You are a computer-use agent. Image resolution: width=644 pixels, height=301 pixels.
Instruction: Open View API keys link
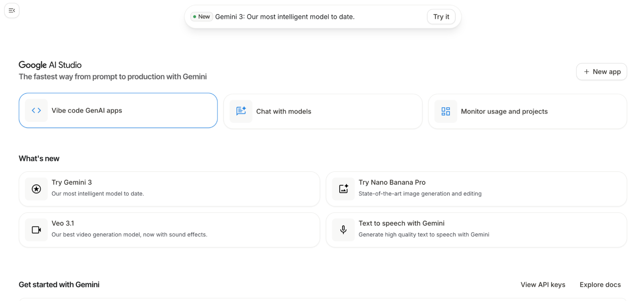pyautogui.click(x=543, y=285)
